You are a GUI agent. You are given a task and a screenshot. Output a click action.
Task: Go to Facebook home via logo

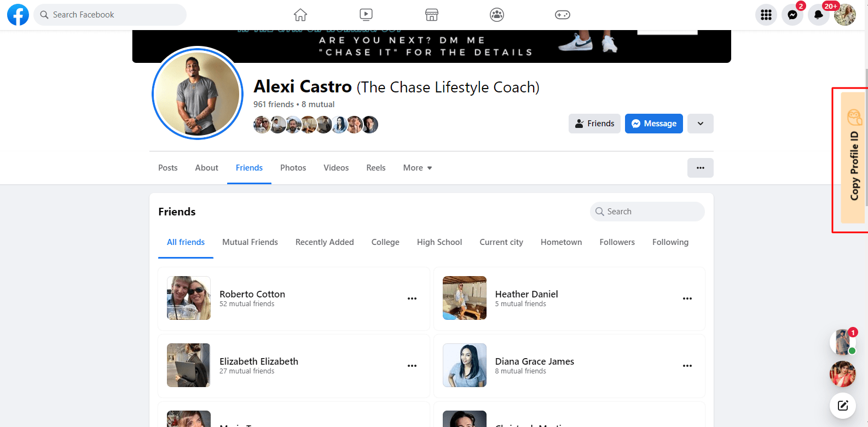coord(18,15)
